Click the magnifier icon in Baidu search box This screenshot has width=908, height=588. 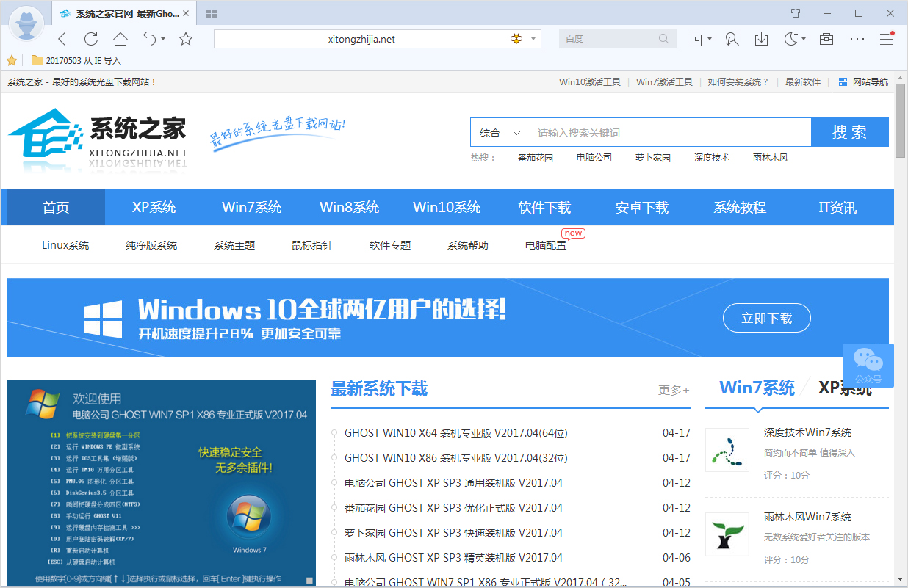(x=664, y=39)
